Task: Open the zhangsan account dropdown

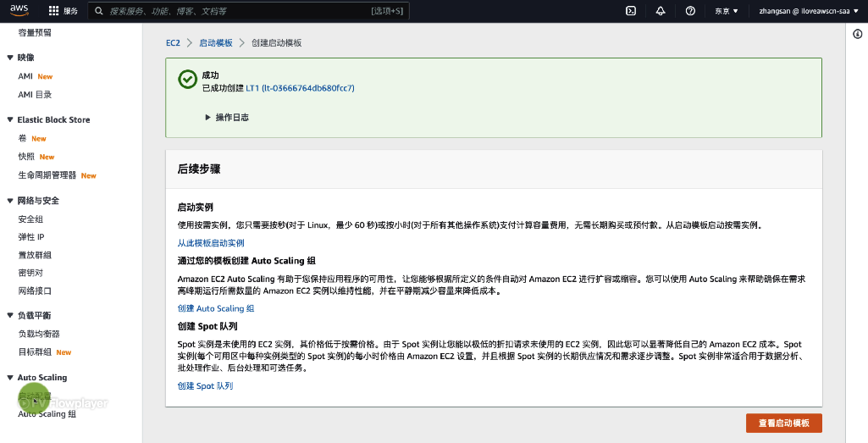Action: coord(809,10)
